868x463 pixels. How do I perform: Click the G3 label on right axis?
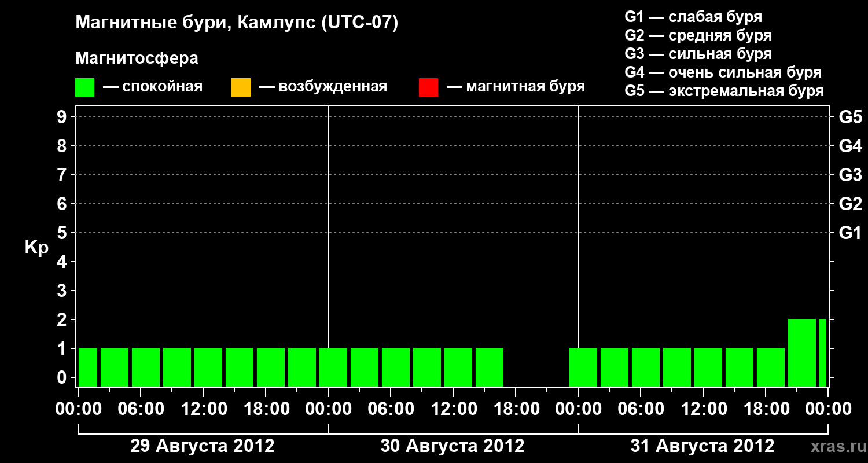850,175
